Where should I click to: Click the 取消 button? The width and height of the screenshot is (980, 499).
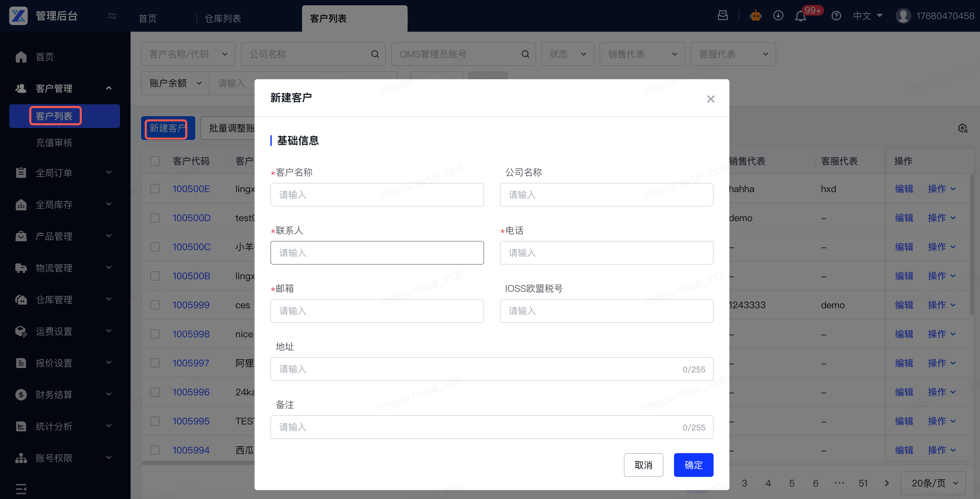[x=643, y=465]
